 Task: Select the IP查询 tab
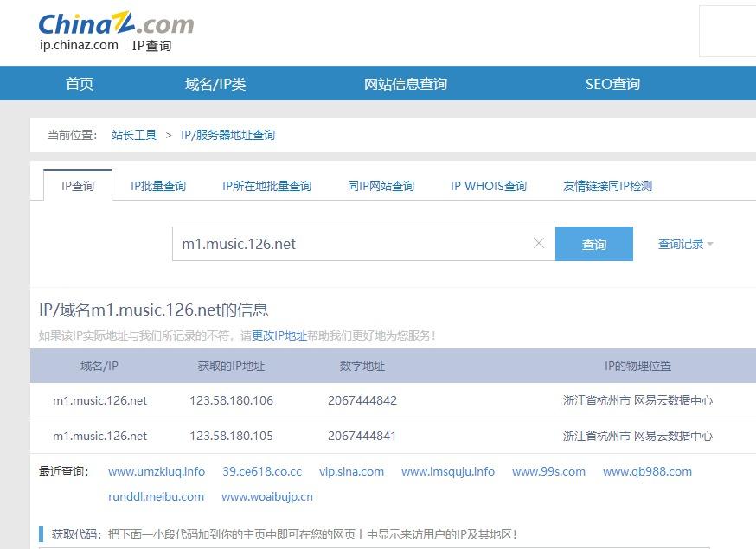(78, 186)
